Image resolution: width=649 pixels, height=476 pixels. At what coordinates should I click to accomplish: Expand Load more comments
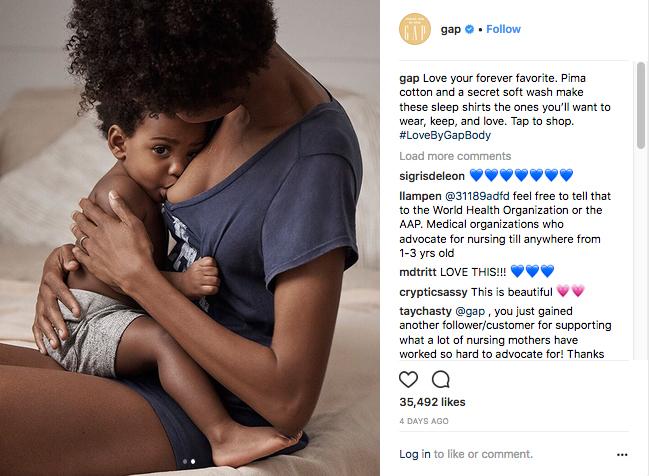(455, 156)
